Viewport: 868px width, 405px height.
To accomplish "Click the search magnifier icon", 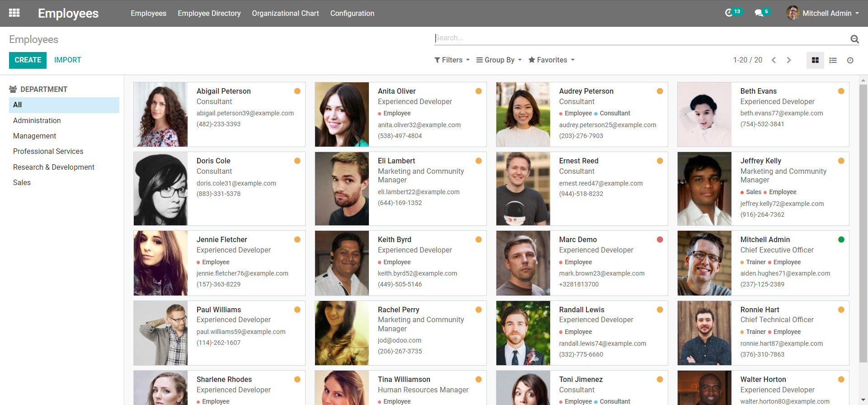I will pyautogui.click(x=854, y=39).
